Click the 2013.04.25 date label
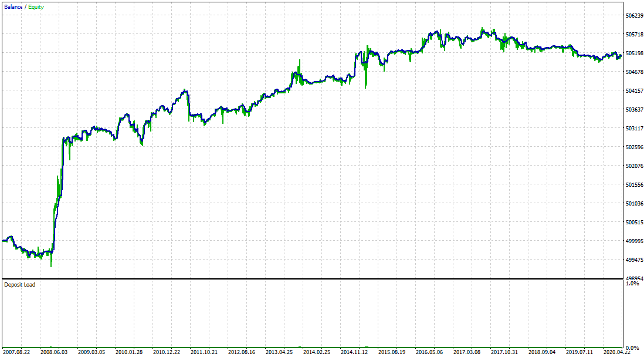The image size is (644, 357). click(279, 352)
